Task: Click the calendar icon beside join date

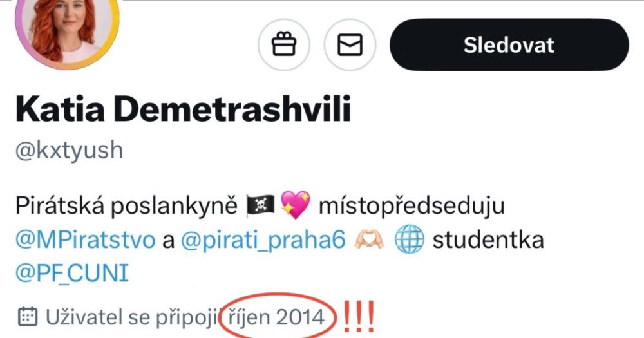Action: [x=28, y=317]
